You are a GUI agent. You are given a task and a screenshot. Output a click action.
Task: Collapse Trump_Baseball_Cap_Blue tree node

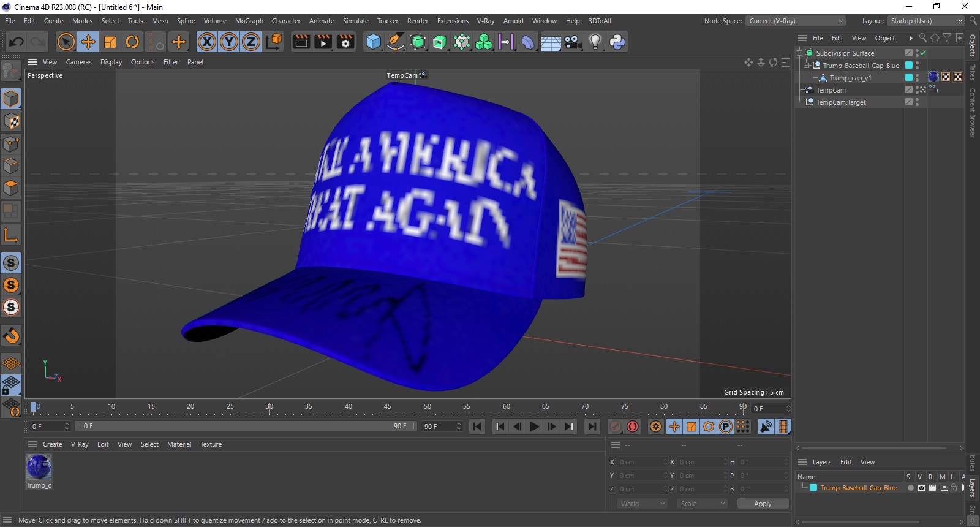coord(807,66)
